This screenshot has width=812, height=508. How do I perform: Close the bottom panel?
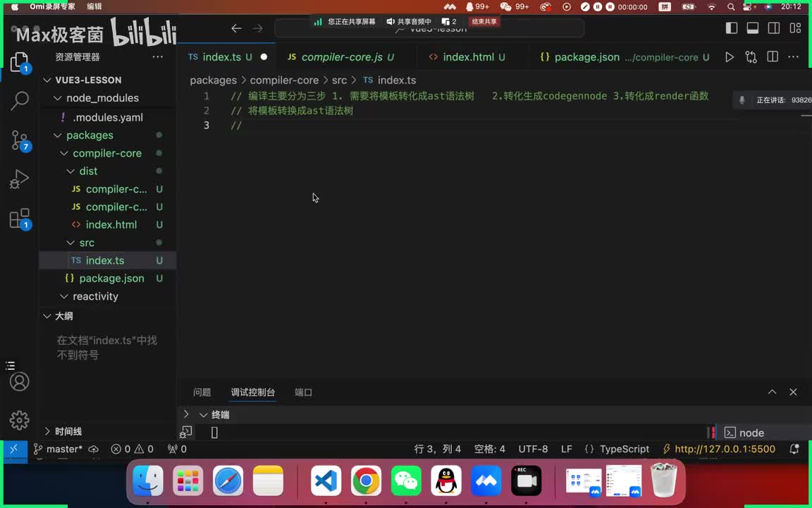[x=794, y=392]
